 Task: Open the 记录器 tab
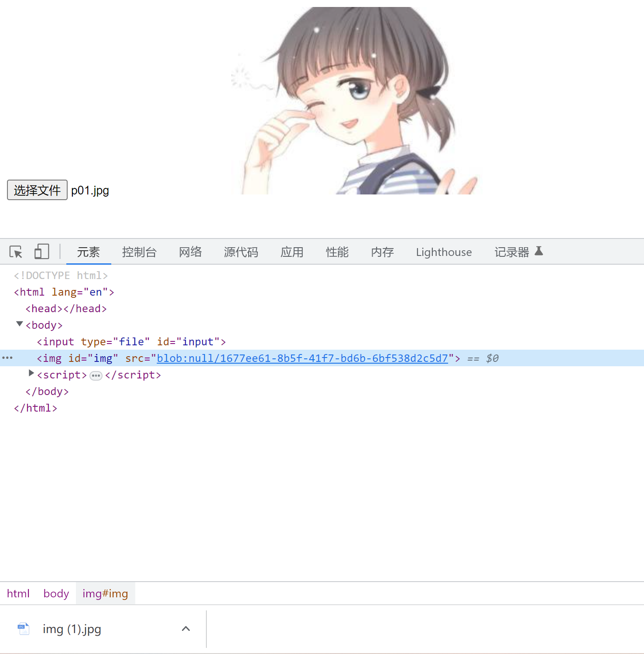pyautogui.click(x=518, y=252)
